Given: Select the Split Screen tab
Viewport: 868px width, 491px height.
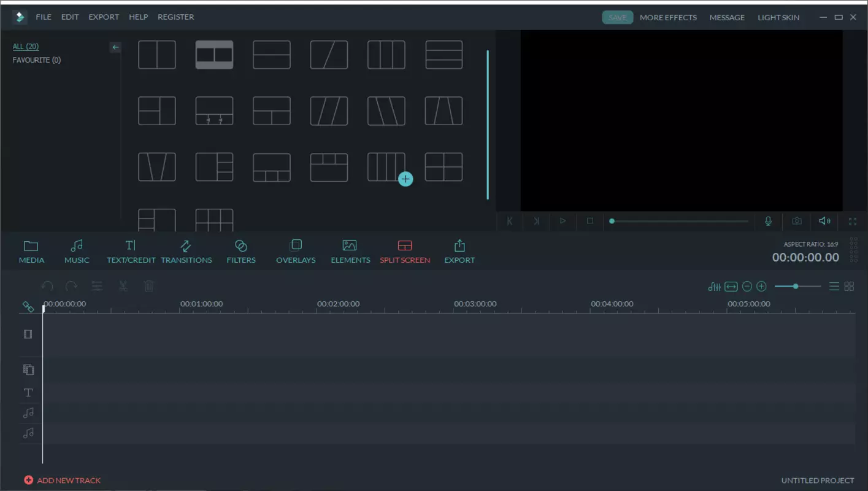Looking at the screenshot, I should pyautogui.click(x=405, y=252).
